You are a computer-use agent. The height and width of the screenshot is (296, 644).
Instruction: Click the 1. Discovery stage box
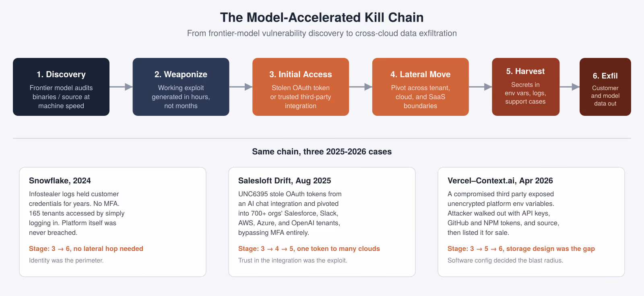pos(61,87)
